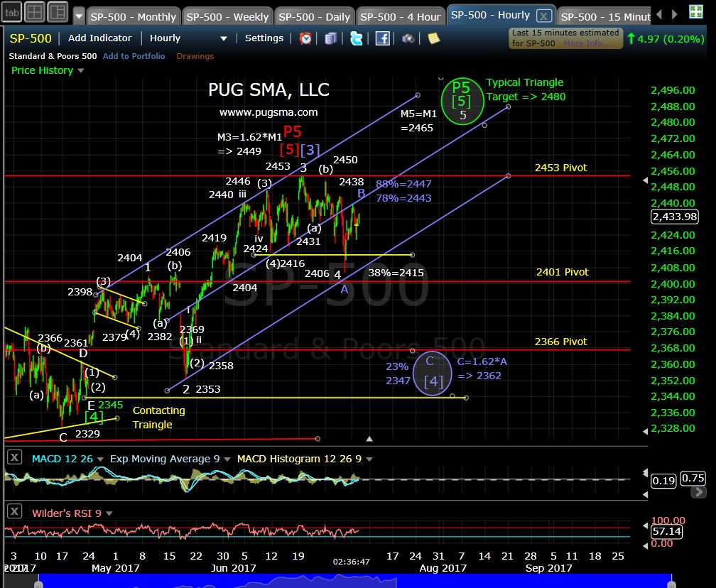The height and width of the screenshot is (588, 716).
Task: Switch to single tab layout view
Action: tap(11, 12)
